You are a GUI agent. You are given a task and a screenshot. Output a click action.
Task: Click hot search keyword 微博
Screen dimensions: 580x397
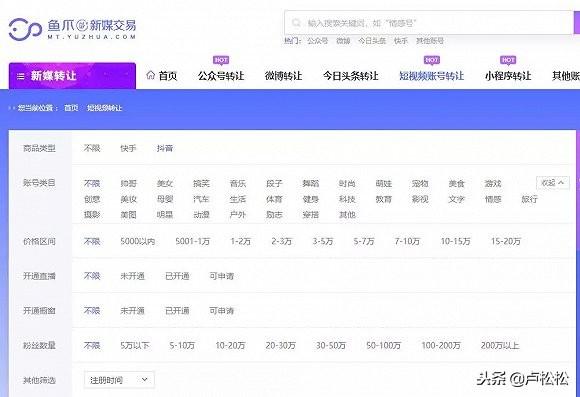(x=343, y=41)
